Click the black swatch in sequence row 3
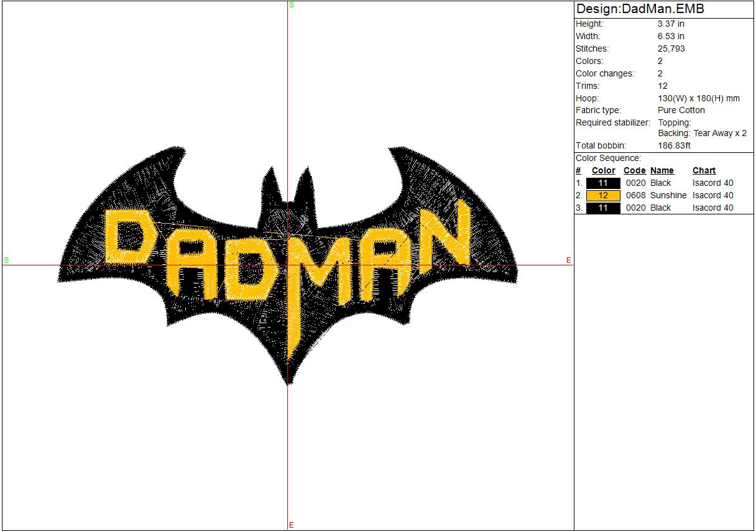The width and height of the screenshot is (756, 532). coord(603,208)
